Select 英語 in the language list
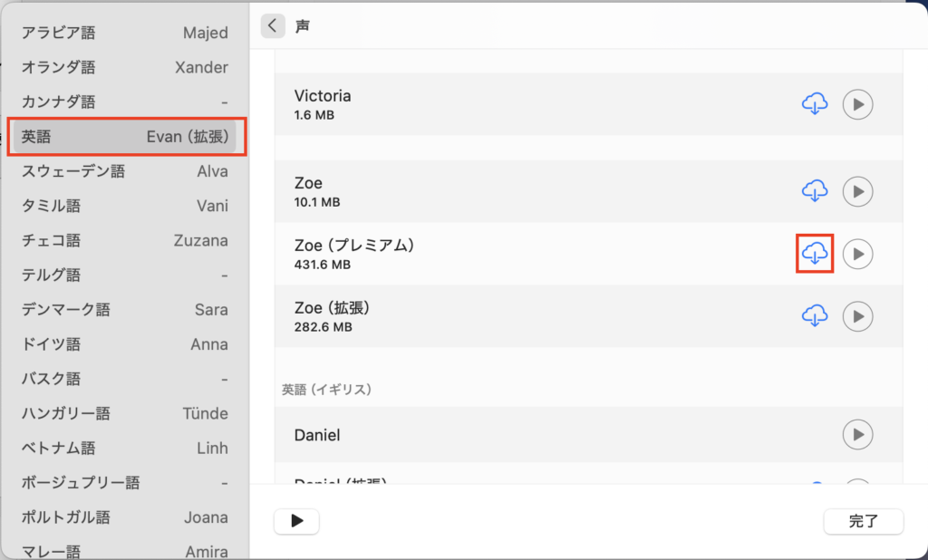Image resolution: width=928 pixels, height=560 pixels. tap(125, 137)
